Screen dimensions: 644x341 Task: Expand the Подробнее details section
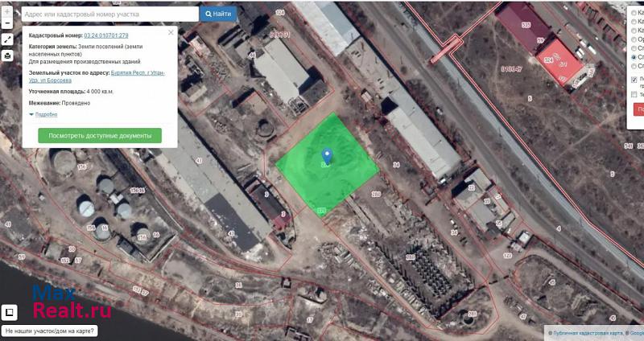coord(43,114)
